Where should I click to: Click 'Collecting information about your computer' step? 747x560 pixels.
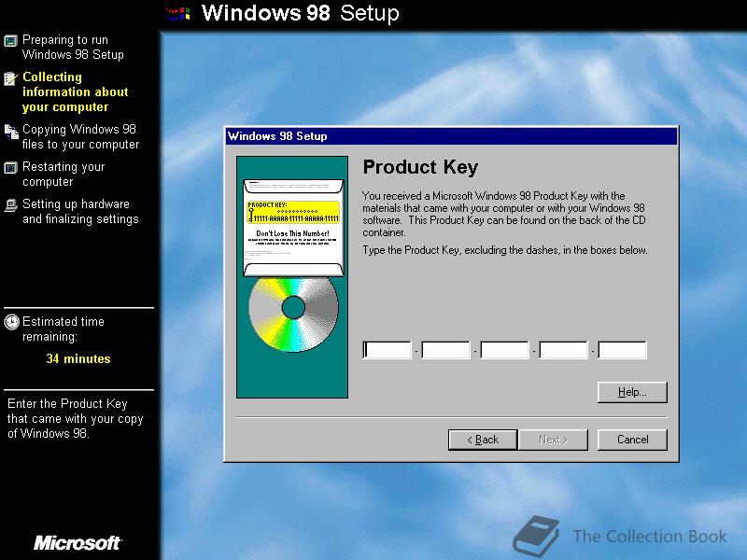click(x=76, y=91)
